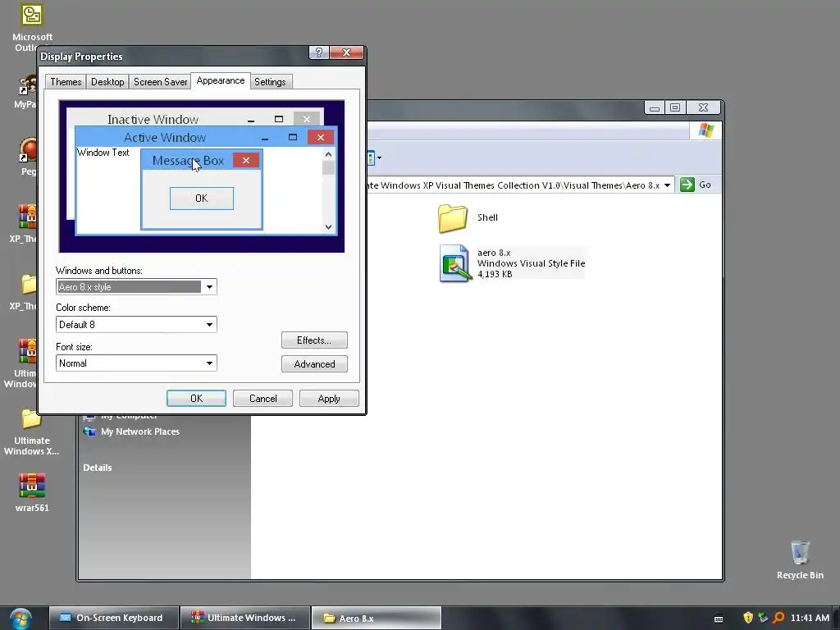Viewport: 840px width, 630px height.
Task: Select the aero 8.x visual style file icon
Action: click(x=454, y=263)
